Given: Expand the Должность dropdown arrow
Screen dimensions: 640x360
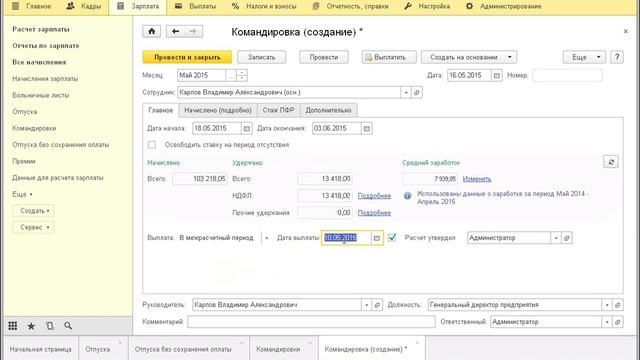Looking at the screenshot, I should [x=607, y=305].
